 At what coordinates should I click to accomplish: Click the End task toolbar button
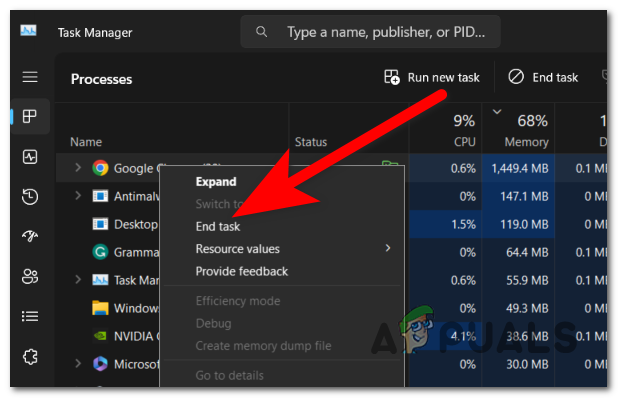pyautogui.click(x=544, y=77)
